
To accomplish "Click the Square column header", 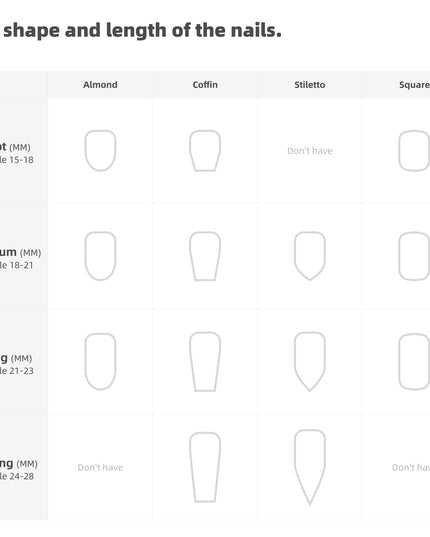I will tap(415, 85).
